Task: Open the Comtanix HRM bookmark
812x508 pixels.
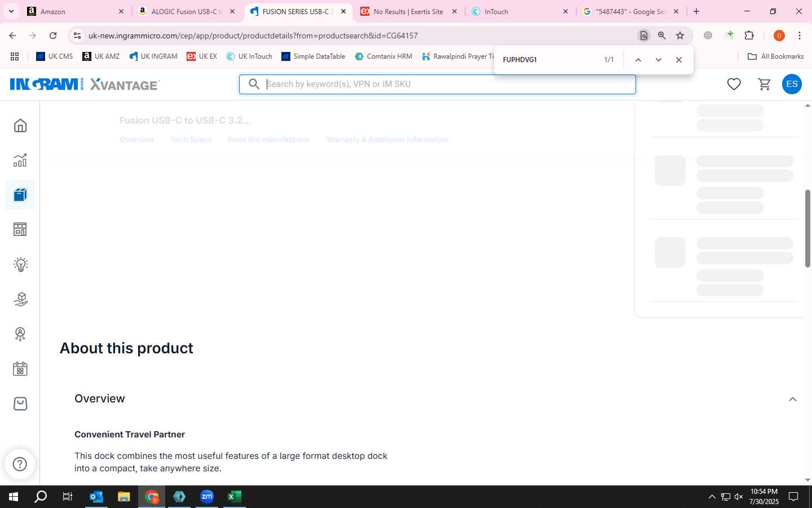Action: tap(383, 56)
